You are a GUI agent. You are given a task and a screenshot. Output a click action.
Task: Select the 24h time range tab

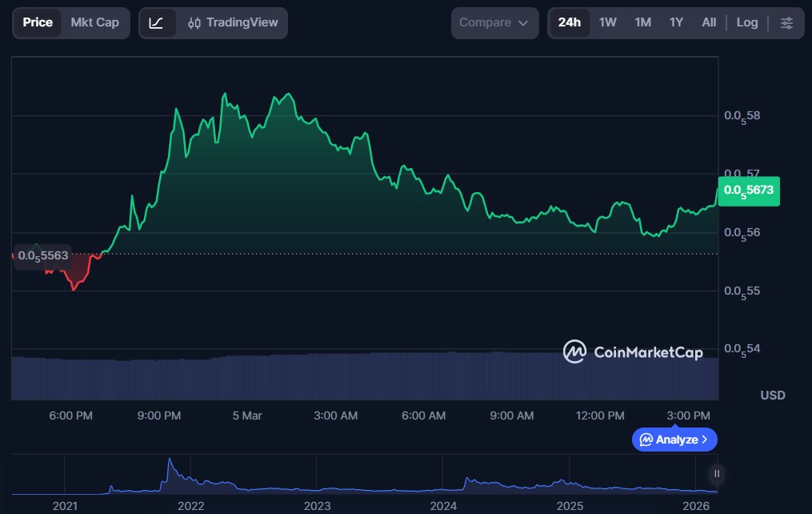(x=570, y=23)
